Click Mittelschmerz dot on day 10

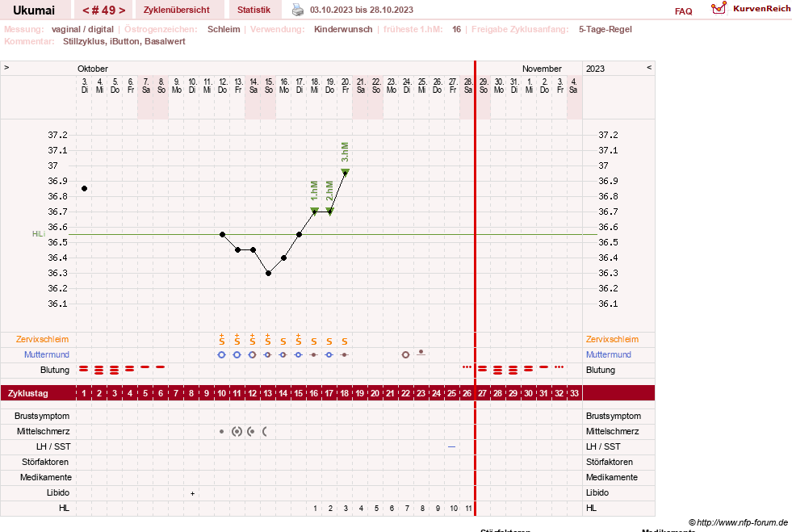click(x=221, y=431)
